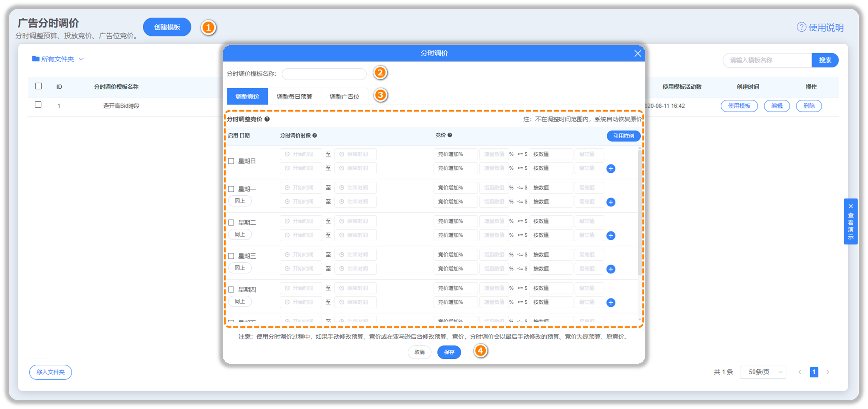The image size is (868, 409).
Task: Switch to 调整每日预算 tab
Action: coord(294,97)
